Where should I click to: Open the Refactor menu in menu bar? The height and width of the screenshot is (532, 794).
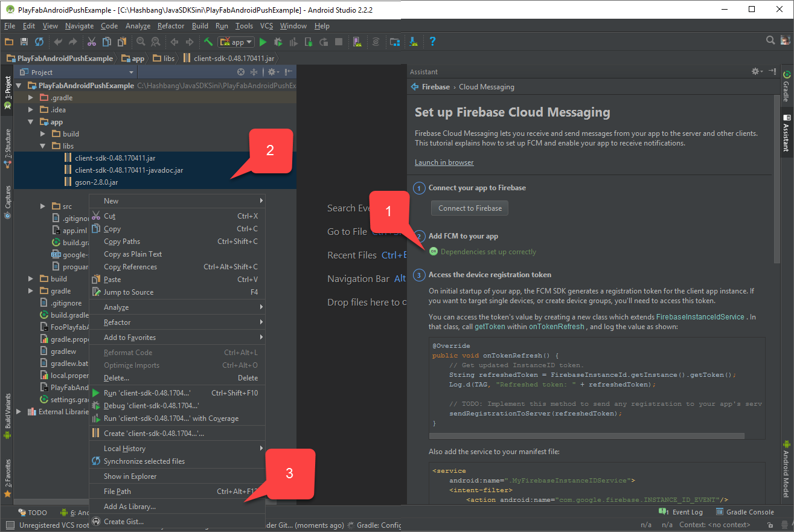(x=171, y=26)
